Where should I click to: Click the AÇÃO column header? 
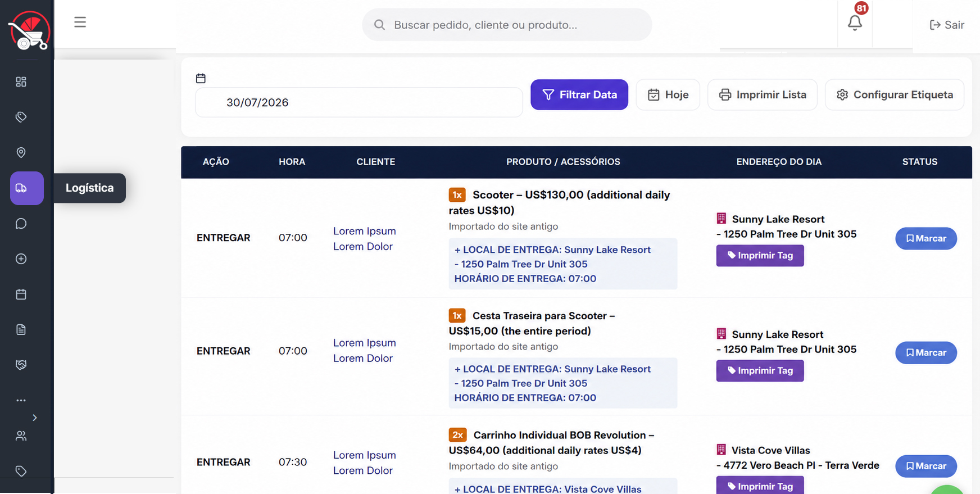click(x=216, y=162)
